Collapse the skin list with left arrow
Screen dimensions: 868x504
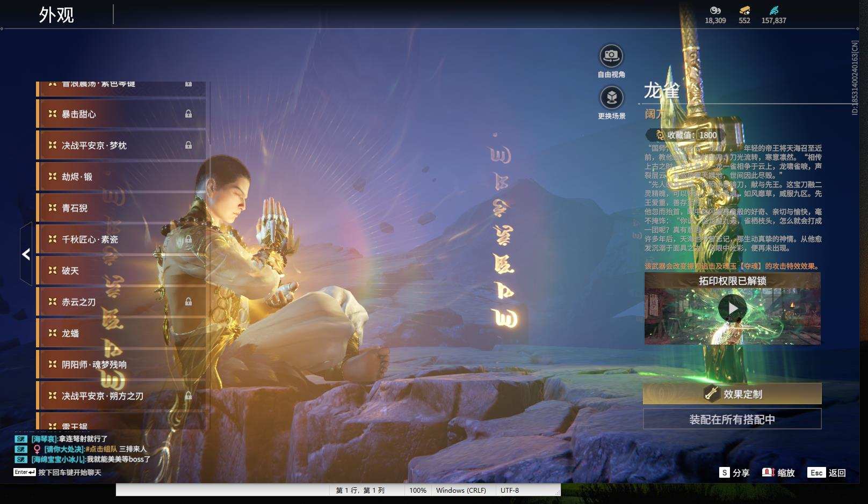click(x=26, y=254)
